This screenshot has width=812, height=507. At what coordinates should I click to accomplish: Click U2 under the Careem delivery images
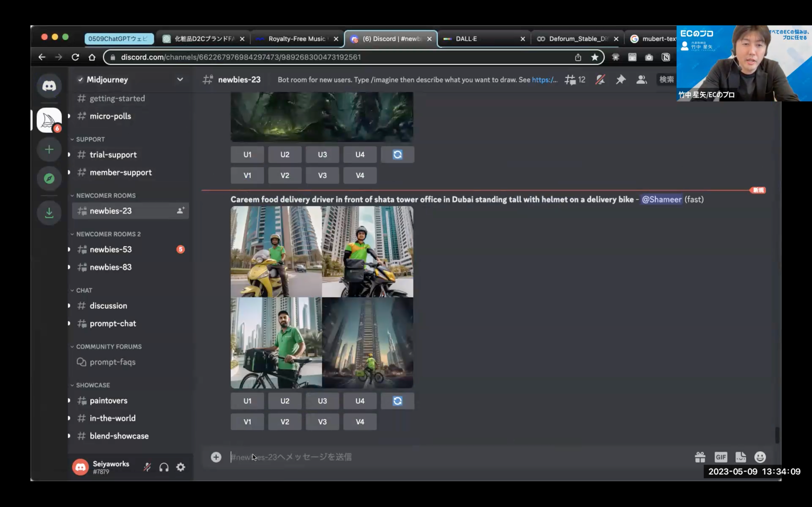tap(284, 401)
